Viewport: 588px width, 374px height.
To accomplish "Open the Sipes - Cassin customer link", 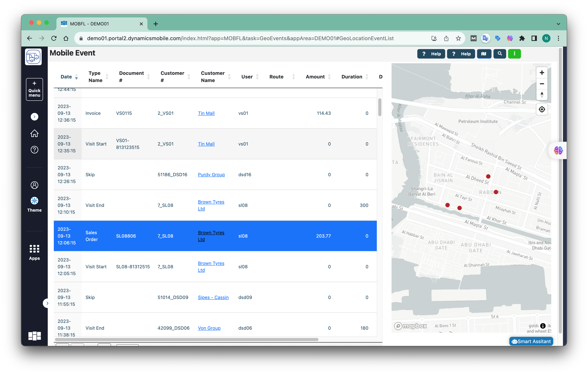I will click(213, 297).
